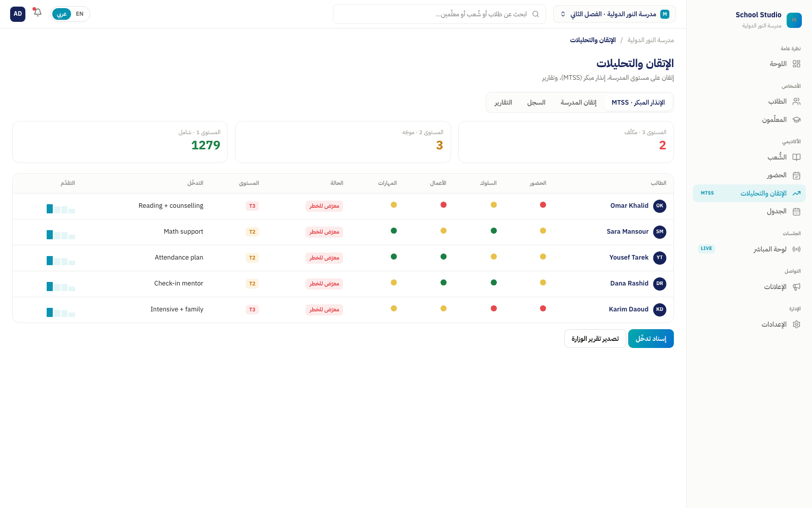Click Karim Daoud's KD avatar
This screenshot has width=812, height=508.
660,310
